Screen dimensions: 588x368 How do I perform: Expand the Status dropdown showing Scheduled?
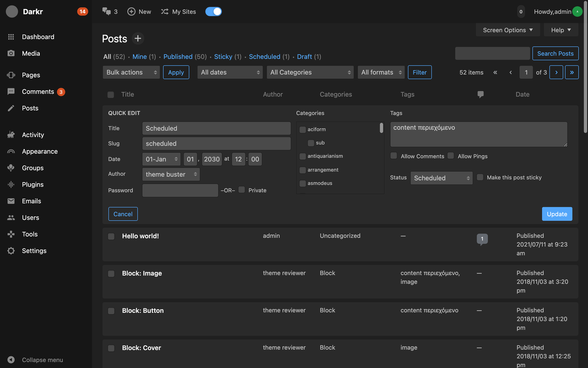(441, 178)
